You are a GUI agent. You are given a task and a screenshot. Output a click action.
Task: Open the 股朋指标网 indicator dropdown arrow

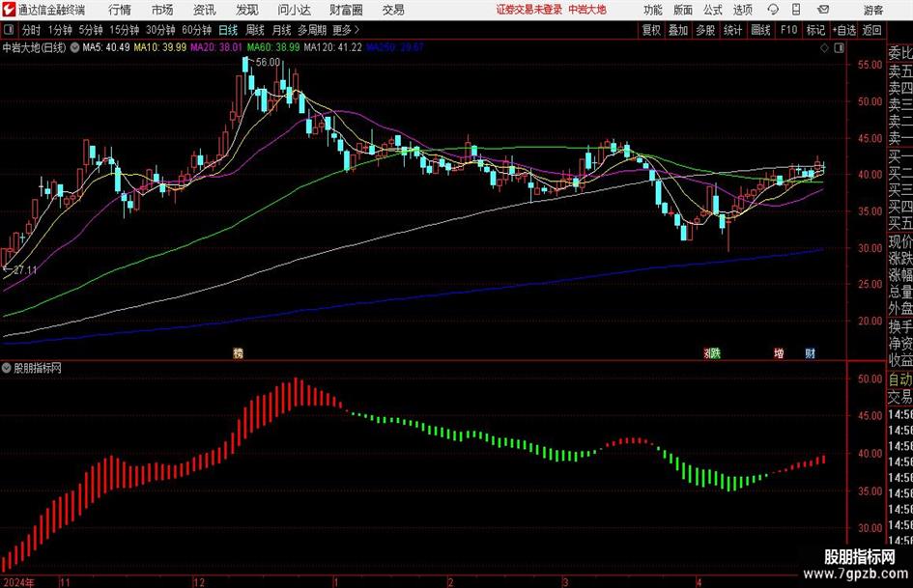click(7, 368)
